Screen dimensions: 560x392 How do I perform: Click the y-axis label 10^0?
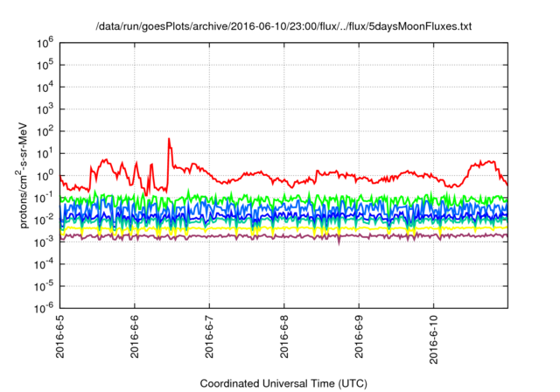(45, 177)
